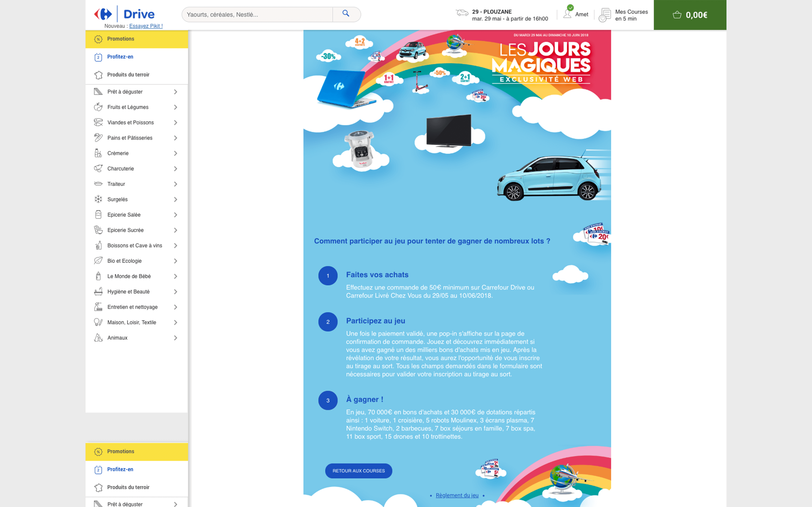Expand the upper Prêt à déguster chevron
812x507 pixels.
[175, 92]
